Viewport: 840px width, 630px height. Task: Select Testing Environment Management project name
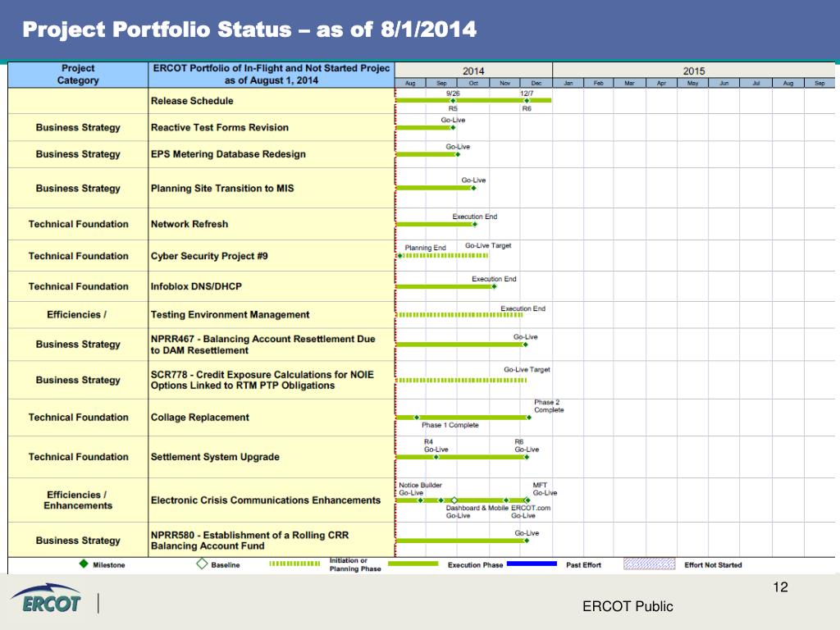(230, 315)
